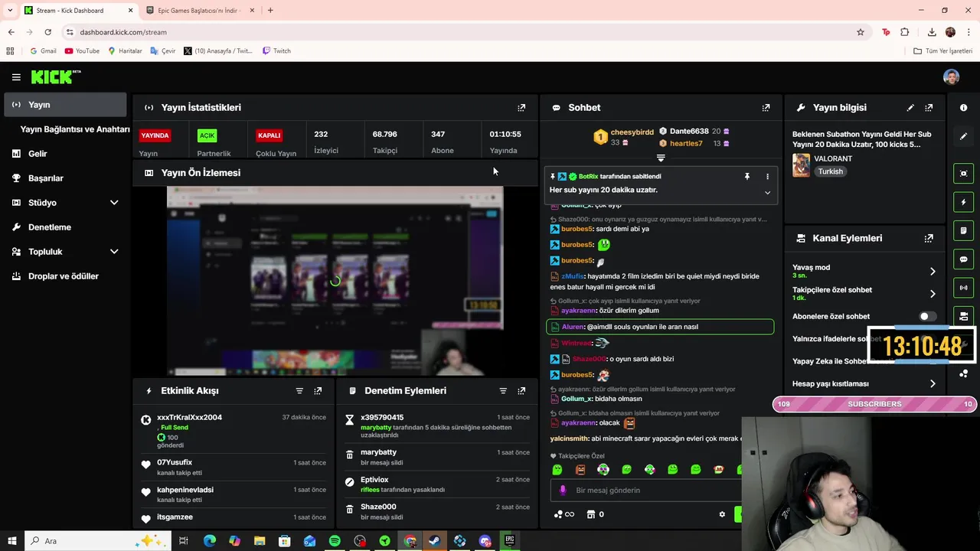The image size is (980, 551).
Task: Open chat settings gear icon
Action: click(x=722, y=514)
